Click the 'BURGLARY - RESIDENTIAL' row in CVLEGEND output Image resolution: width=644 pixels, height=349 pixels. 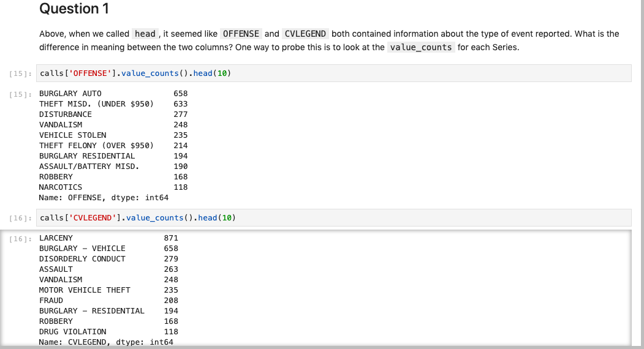[x=108, y=311]
